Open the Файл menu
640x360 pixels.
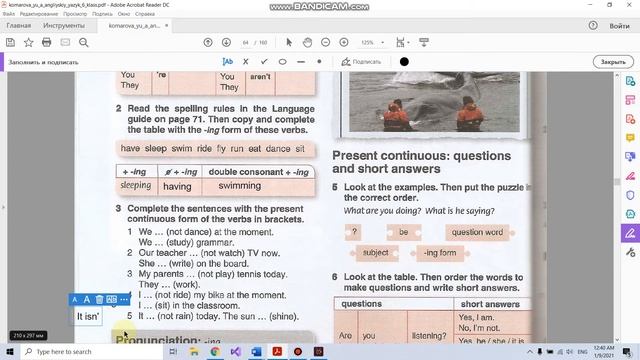9,14
